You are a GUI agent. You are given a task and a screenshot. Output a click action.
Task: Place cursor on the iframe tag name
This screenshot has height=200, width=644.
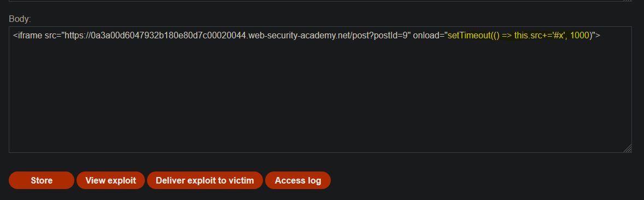click(30, 36)
